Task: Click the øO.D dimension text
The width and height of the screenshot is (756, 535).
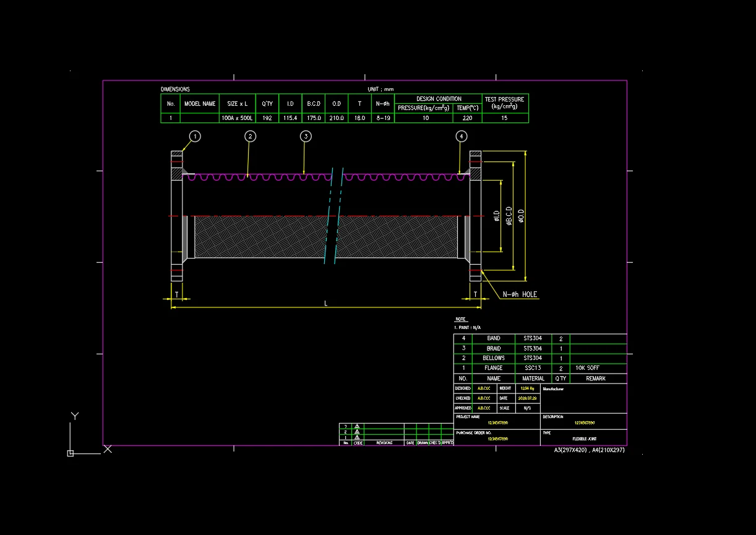Action: (x=521, y=216)
